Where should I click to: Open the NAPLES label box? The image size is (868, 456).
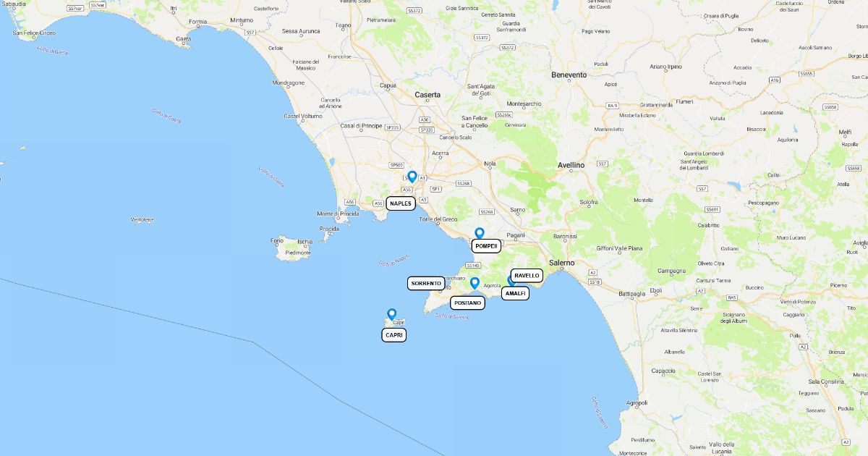(x=401, y=203)
